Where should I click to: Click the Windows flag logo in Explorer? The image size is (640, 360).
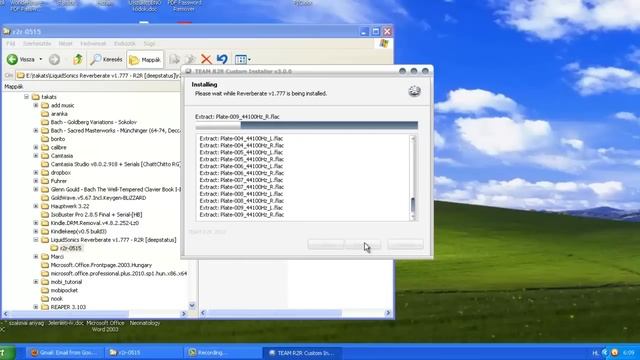(x=384, y=43)
